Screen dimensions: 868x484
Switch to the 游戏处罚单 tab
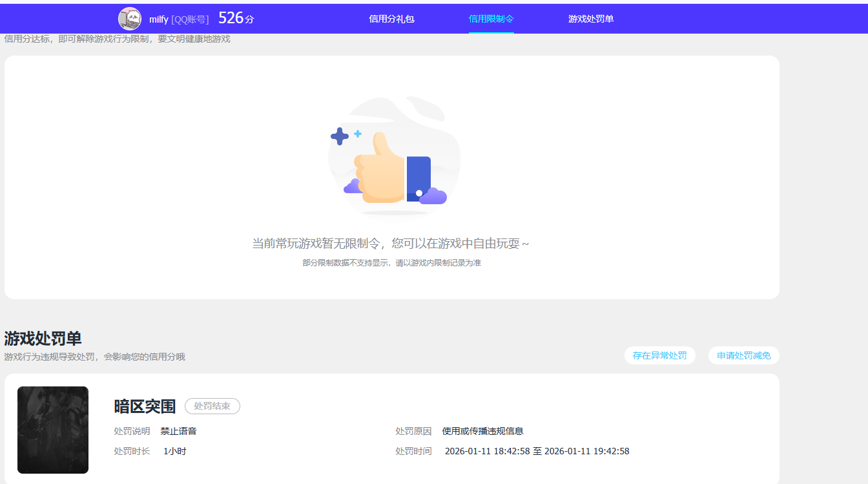tap(591, 19)
